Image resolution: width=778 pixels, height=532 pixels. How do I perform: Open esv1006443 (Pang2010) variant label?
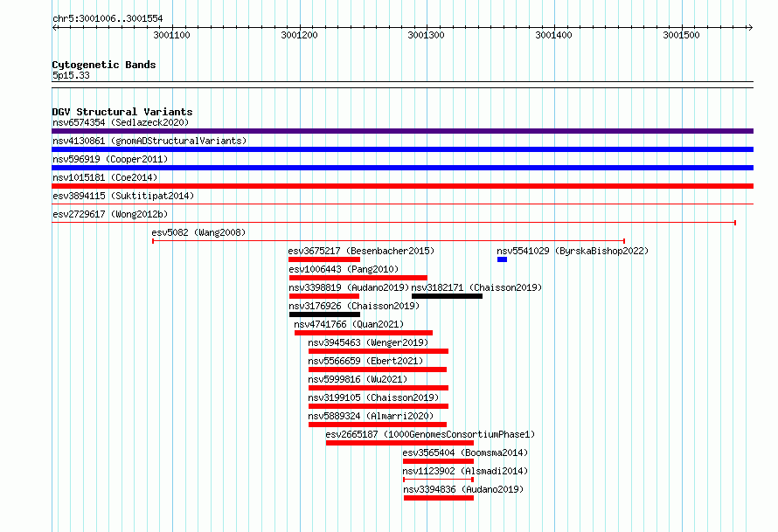pos(344,269)
